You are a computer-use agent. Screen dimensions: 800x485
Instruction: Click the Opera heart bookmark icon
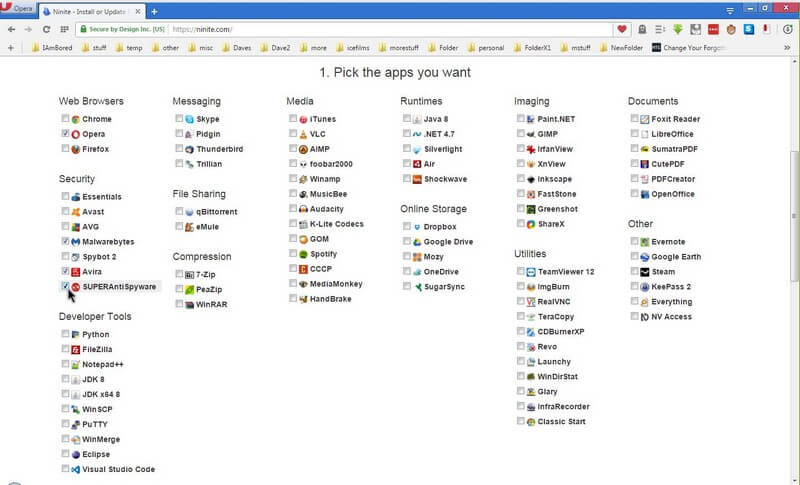click(x=622, y=30)
